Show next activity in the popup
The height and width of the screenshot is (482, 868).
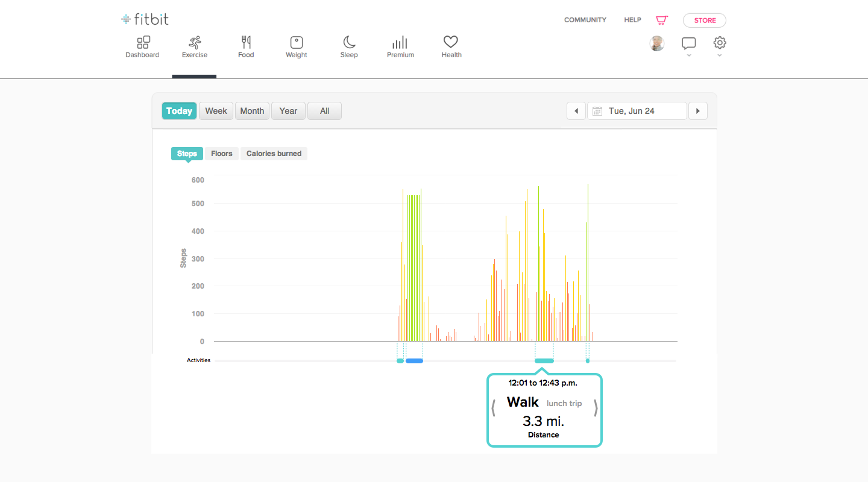(596, 408)
